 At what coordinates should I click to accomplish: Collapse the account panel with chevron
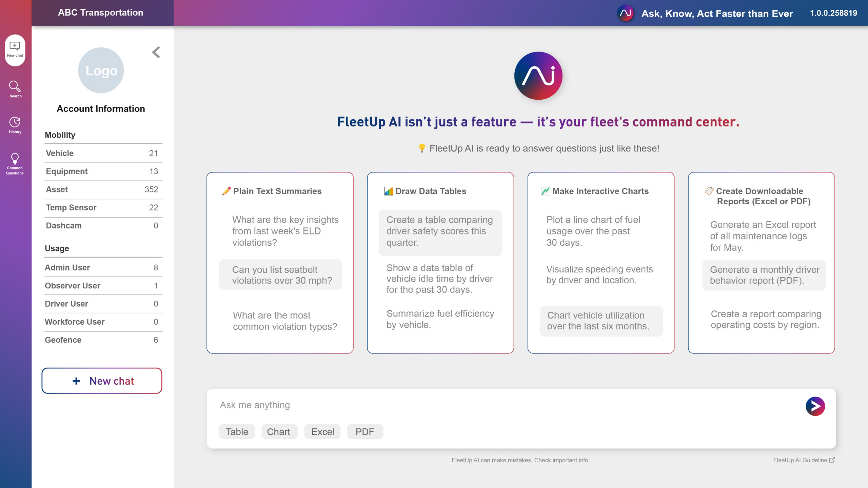(156, 52)
